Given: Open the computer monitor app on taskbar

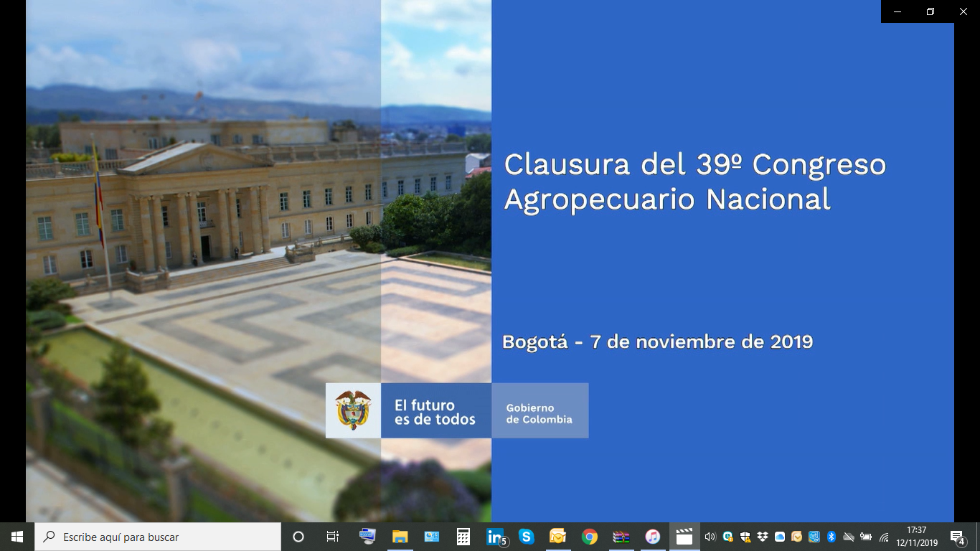Looking at the screenshot, I should point(367,537).
